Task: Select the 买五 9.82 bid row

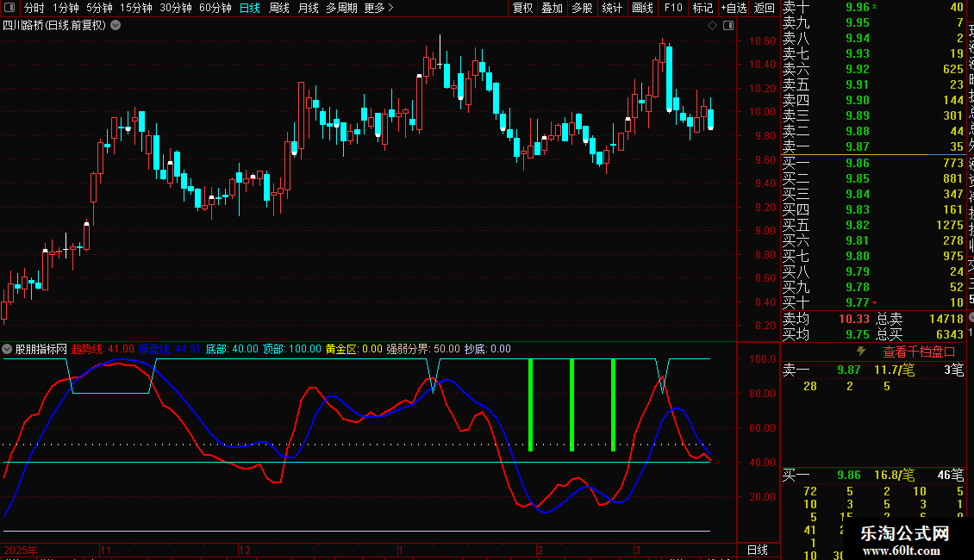Action: pyautogui.click(x=873, y=225)
